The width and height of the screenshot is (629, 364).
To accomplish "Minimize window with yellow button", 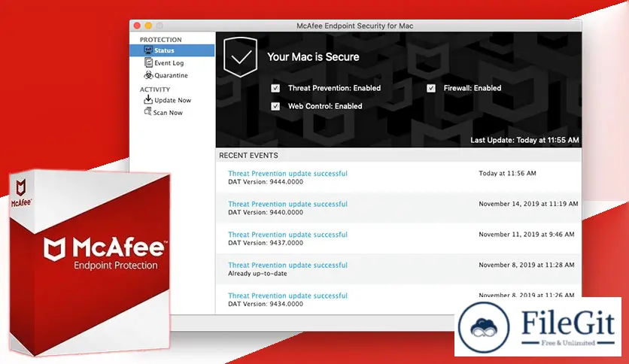I will tap(148, 26).
